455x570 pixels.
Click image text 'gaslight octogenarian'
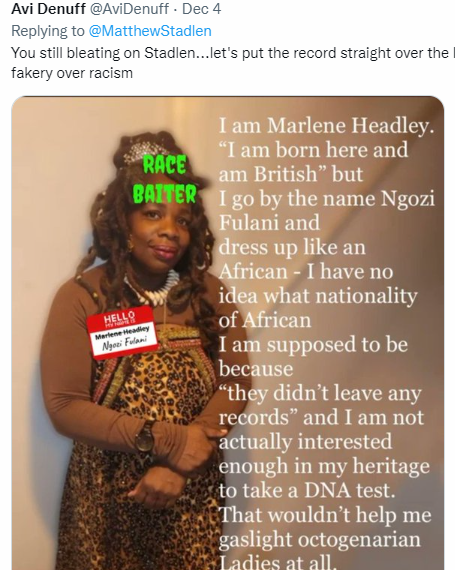pos(319,539)
